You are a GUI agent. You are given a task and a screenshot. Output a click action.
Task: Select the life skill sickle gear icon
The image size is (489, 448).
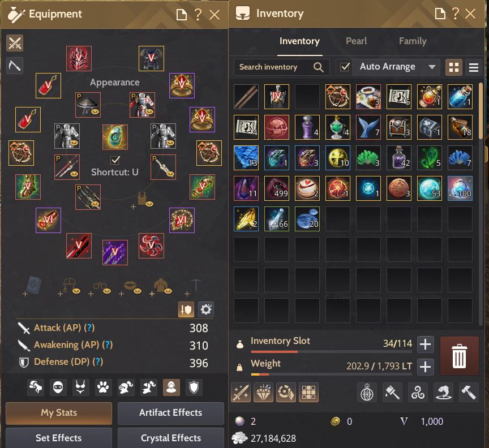tap(15, 66)
